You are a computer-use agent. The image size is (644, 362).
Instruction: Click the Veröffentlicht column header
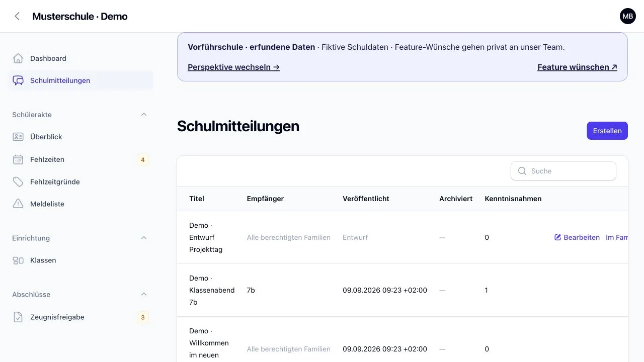click(366, 199)
